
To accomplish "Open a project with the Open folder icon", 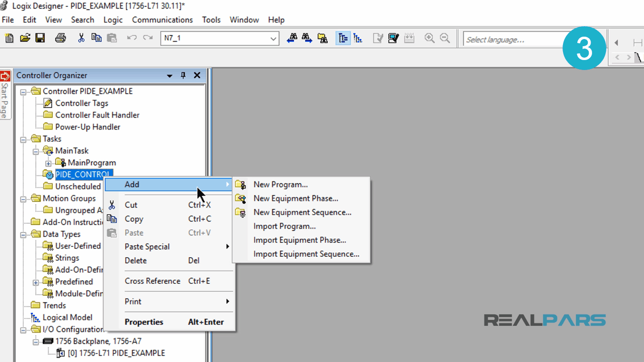I will pyautogui.click(x=25, y=38).
